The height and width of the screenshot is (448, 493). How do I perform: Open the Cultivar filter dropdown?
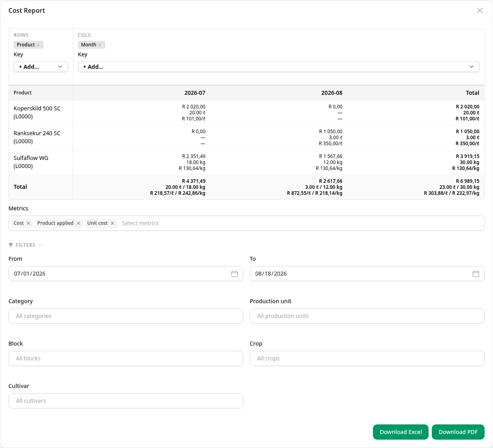(x=126, y=401)
